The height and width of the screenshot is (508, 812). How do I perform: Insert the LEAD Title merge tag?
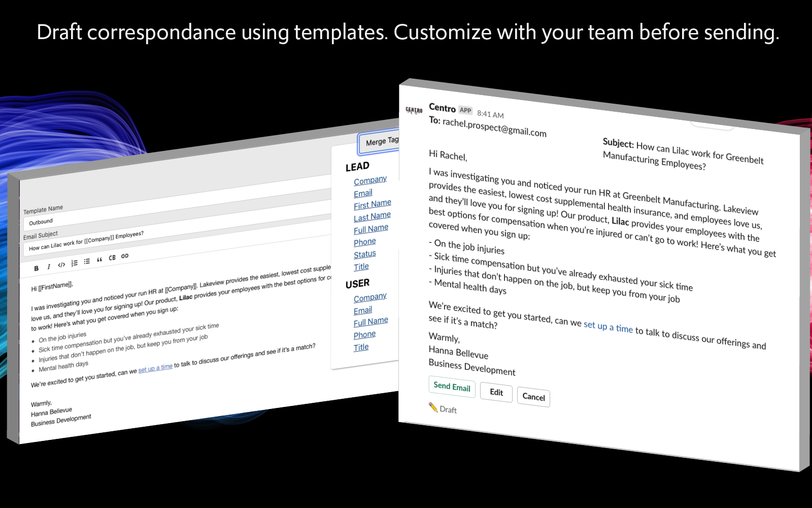[x=361, y=267]
